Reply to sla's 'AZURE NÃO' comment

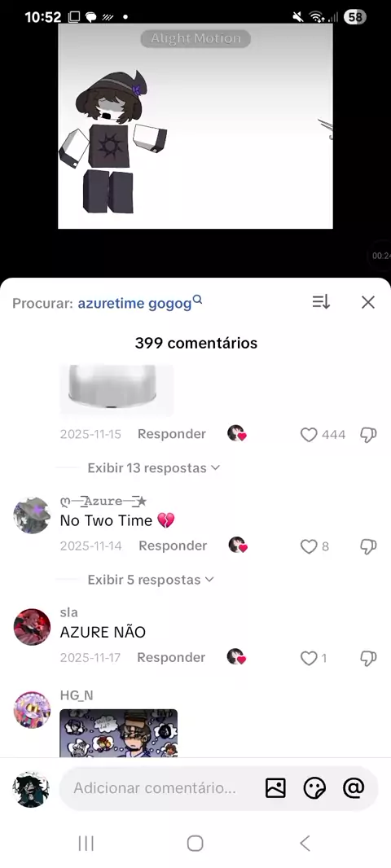(x=171, y=657)
